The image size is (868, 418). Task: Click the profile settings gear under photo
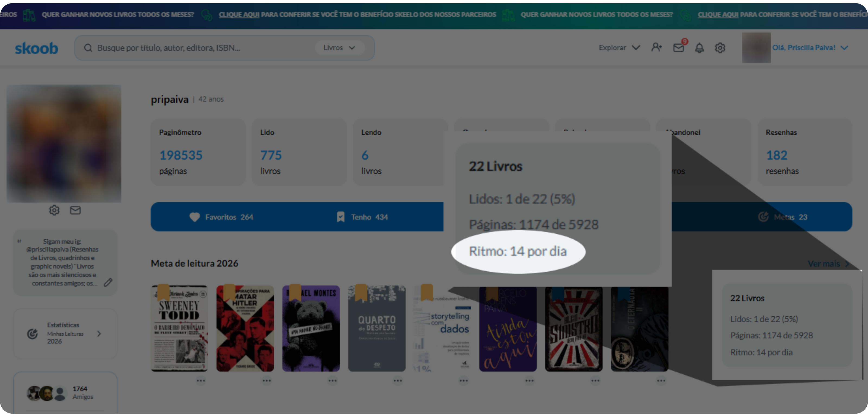tap(54, 211)
